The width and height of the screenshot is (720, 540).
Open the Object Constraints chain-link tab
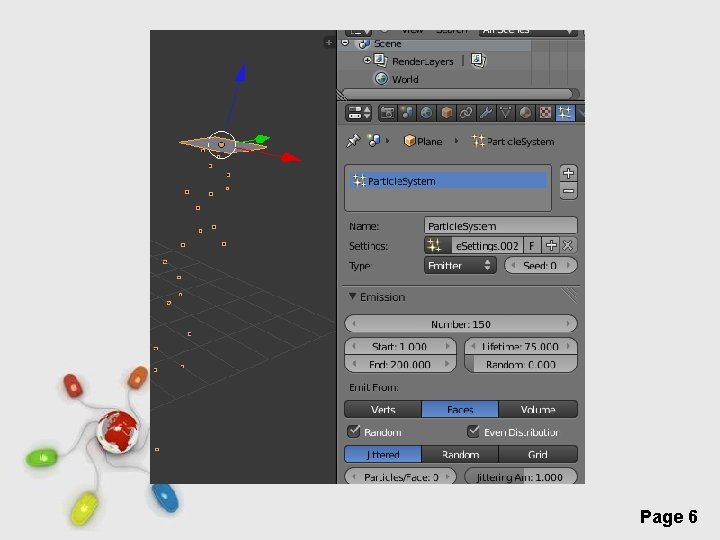click(466, 113)
